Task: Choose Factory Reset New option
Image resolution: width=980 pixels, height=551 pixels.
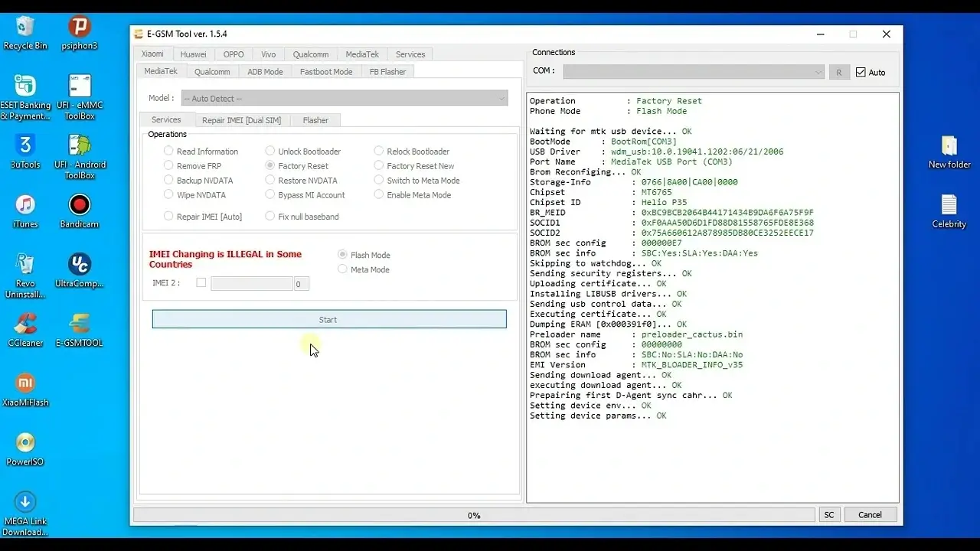Action: (x=413, y=166)
